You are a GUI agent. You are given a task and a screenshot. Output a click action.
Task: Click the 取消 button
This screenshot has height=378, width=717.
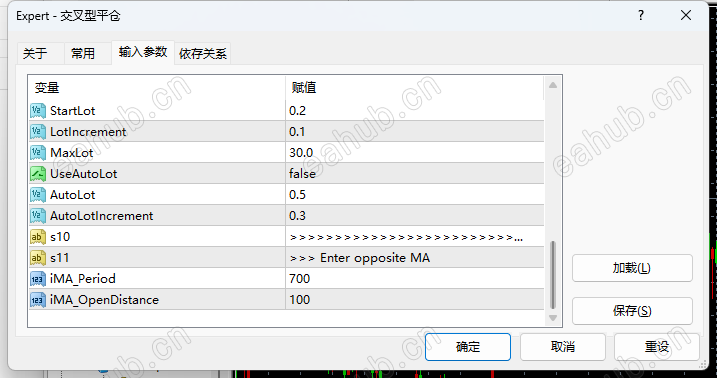click(x=562, y=347)
